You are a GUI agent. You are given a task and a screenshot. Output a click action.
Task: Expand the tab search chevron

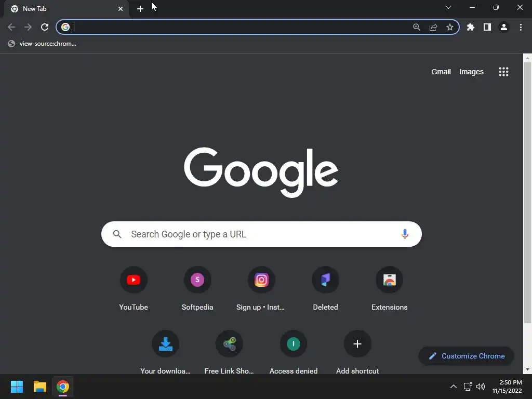pos(448,7)
